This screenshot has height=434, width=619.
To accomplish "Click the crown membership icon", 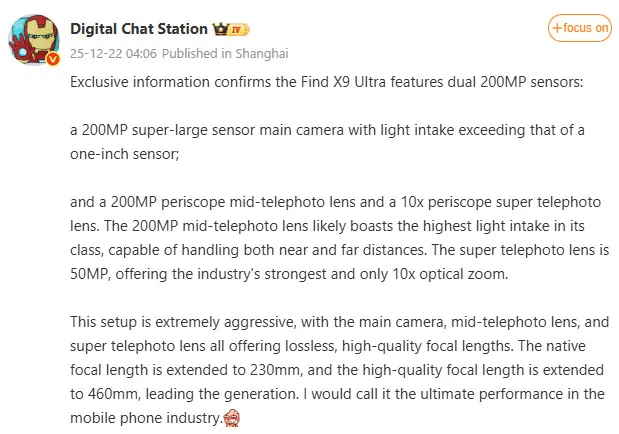I will [221, 29].
